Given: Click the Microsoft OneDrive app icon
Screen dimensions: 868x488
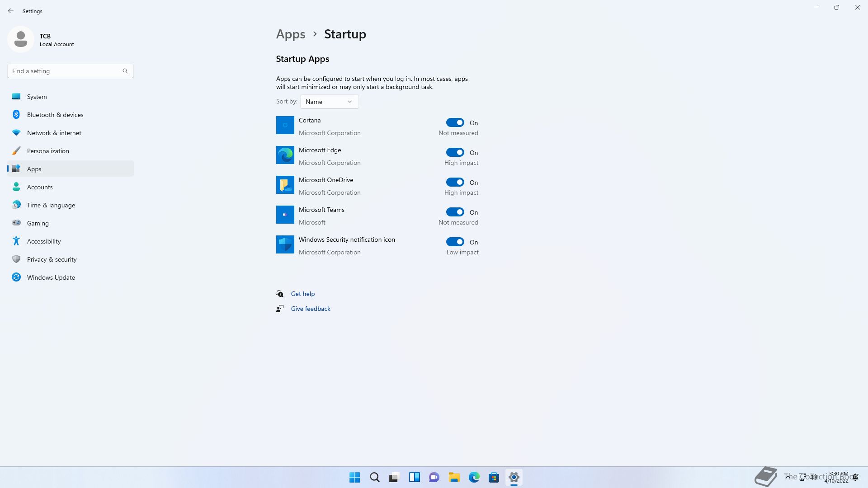Looking at the screenshot, I should point(285,185).
